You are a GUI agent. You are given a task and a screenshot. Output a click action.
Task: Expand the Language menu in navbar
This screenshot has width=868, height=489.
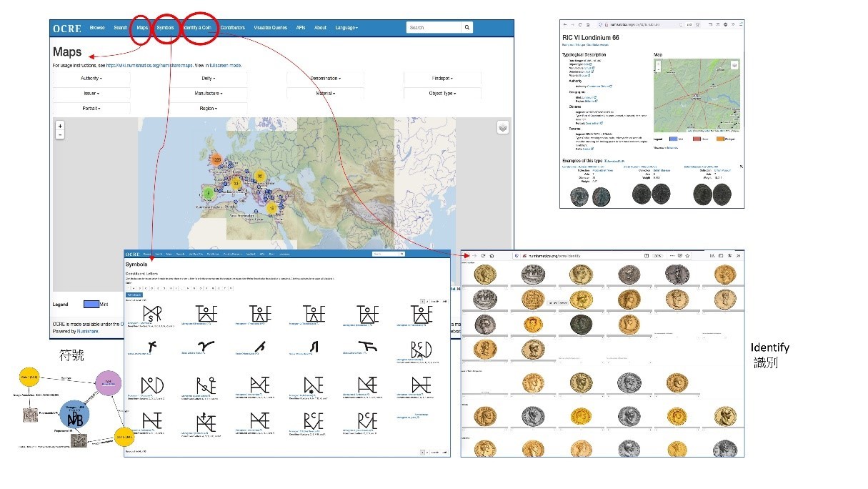click(346, 28)
